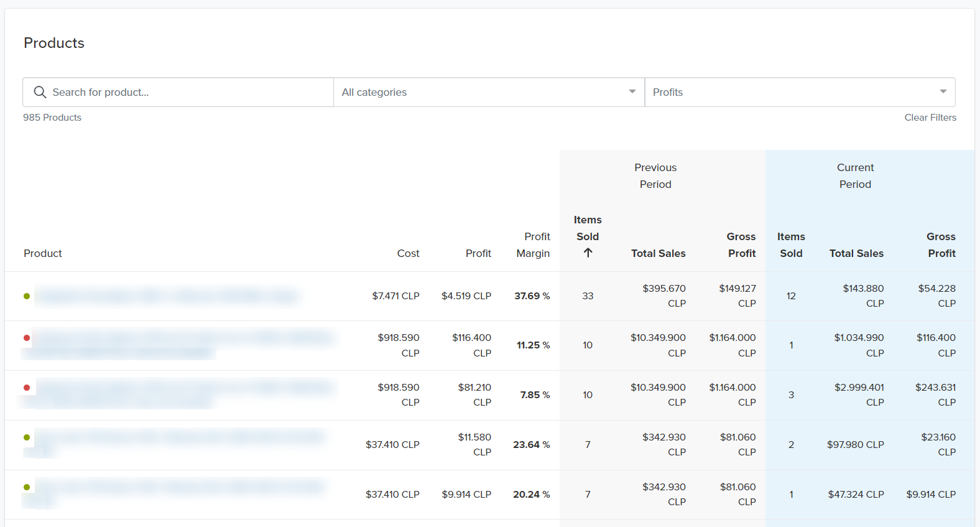Focus the Search for product field

point(187,92)
